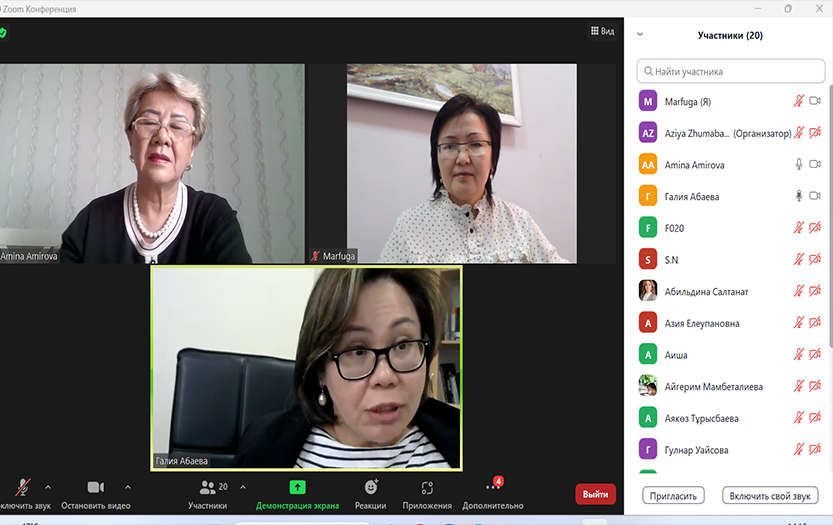Image resolution: width=833 pixels, height=525 pixels.
Task: Unmute microphone in the meeting toolbar
Action: point(22,487)
